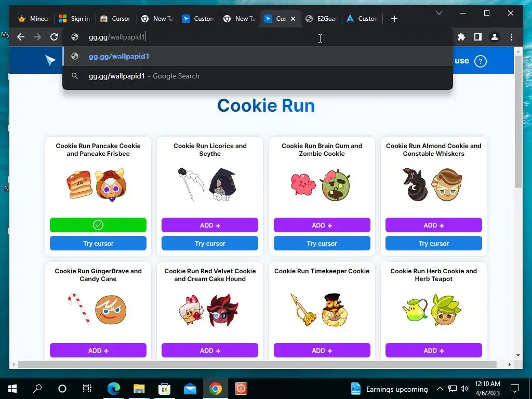Open the tab search dropdown chevron
Screen dimensions: 532x399
[x=438, y=13]
